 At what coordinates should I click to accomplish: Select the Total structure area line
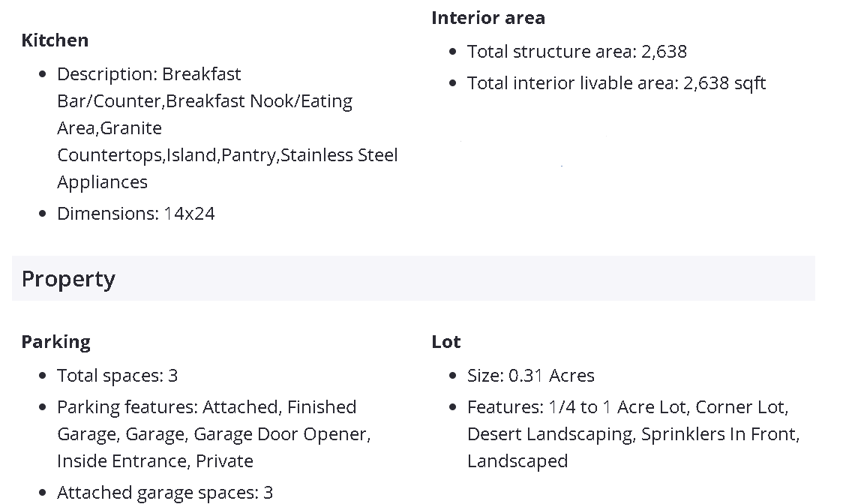coord(577,52)
